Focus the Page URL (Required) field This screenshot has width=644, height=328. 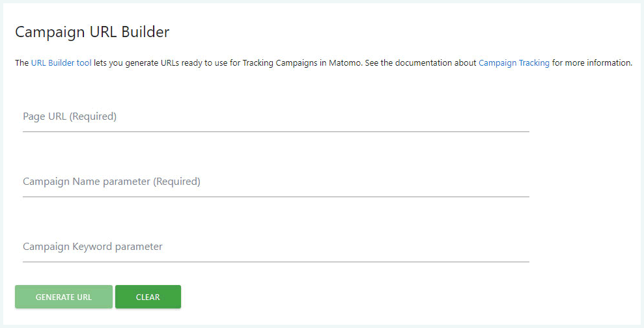click(x=275, y=117)
